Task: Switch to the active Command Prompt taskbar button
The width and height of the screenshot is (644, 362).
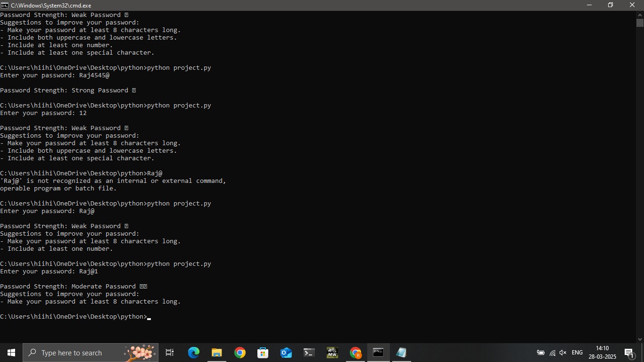Action: pos(378,353)
